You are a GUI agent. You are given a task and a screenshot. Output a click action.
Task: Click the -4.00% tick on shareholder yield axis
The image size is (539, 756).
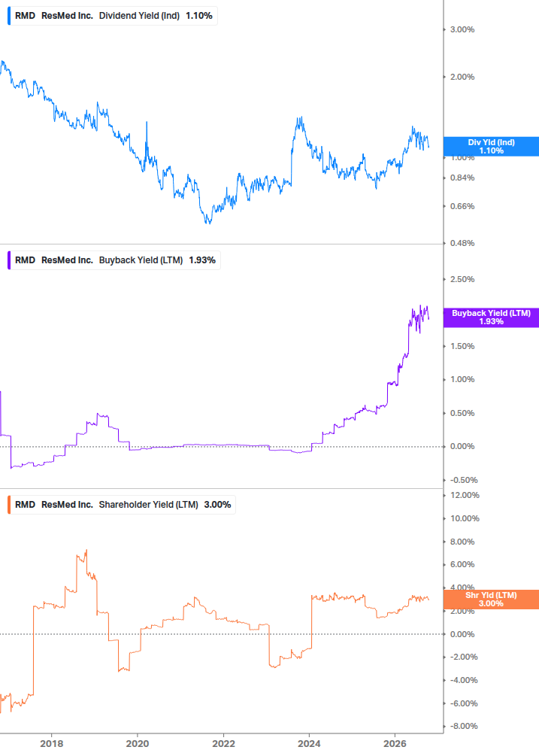click(464, 680)
